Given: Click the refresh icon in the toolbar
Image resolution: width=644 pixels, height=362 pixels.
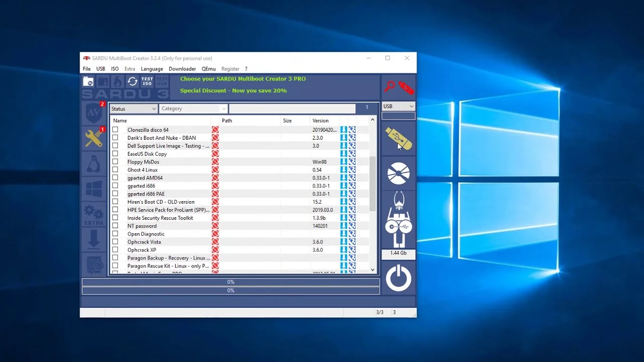Looking at the screenshot, I should (x=132, y=81).
